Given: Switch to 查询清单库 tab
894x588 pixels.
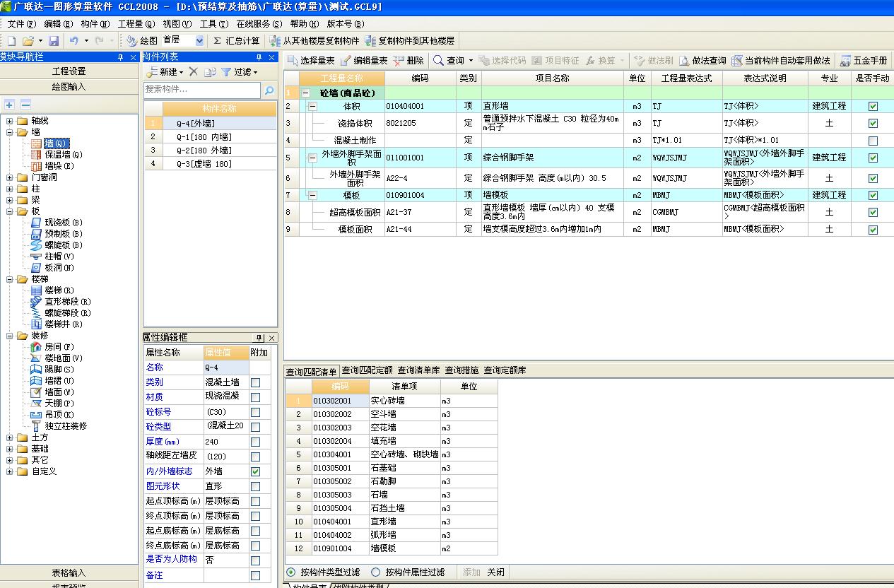Looking at the screenshot, I should pos(418,370).
